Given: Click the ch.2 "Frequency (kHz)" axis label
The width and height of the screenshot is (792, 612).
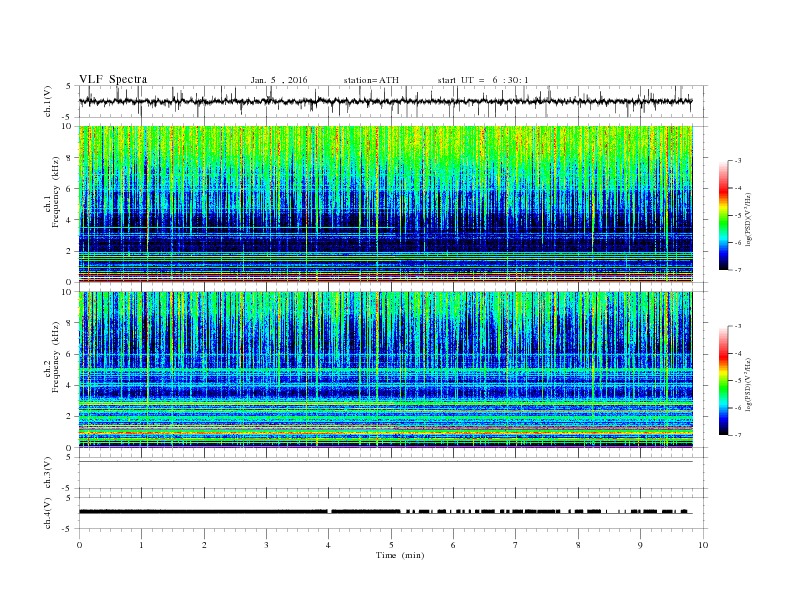Looking at the screenshot, I should (56, 356).
